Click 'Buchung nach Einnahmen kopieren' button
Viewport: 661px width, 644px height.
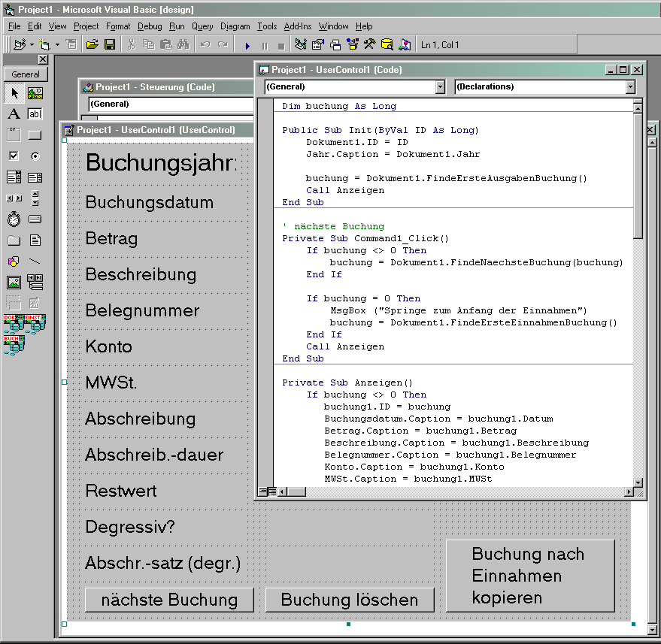(530, 576)
